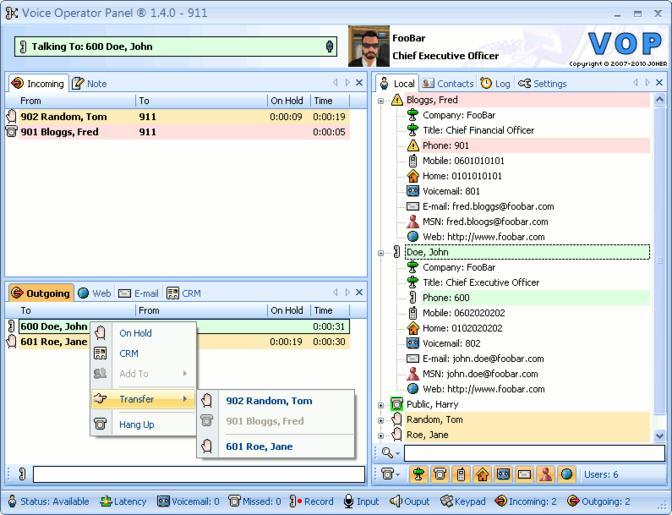Click the globe icon in contact filter toolbar
Image resolution: width=672 pixels, height=515 pixels.
coord(567,474)
